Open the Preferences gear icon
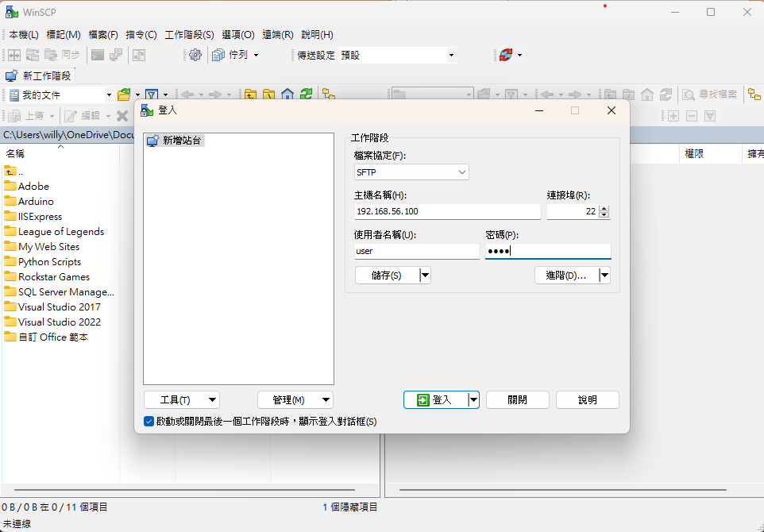Screen dimensions: 764x532 (x=195, y=55)
